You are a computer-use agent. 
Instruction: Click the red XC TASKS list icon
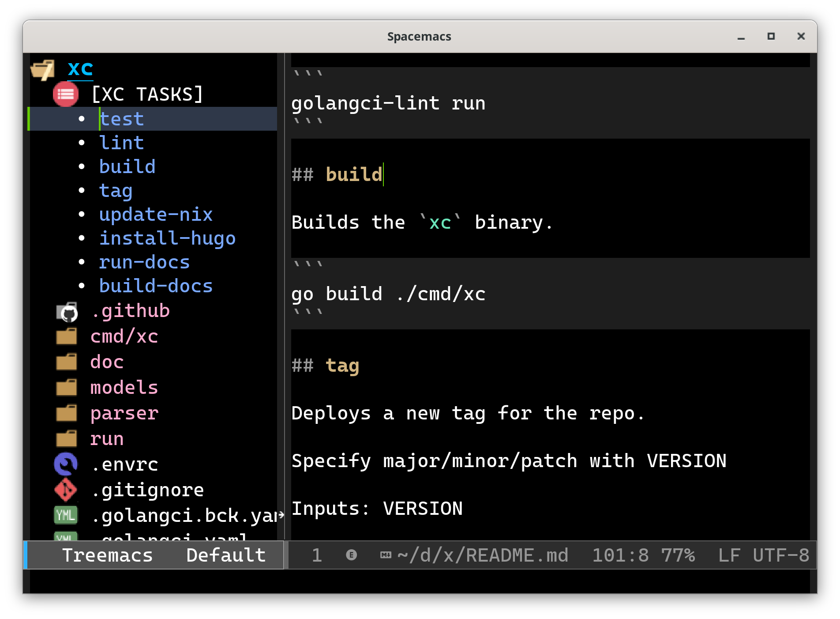[66, 94]
